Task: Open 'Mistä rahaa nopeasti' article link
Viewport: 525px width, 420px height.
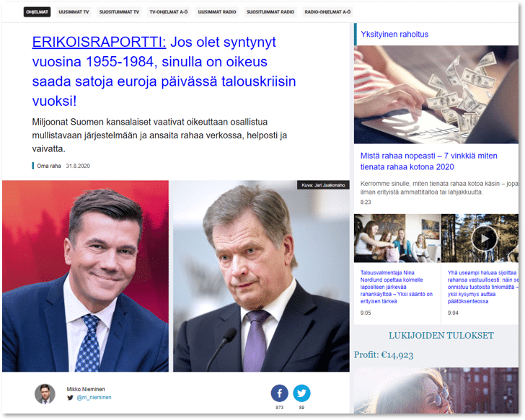Action: [x=428, y=161]
